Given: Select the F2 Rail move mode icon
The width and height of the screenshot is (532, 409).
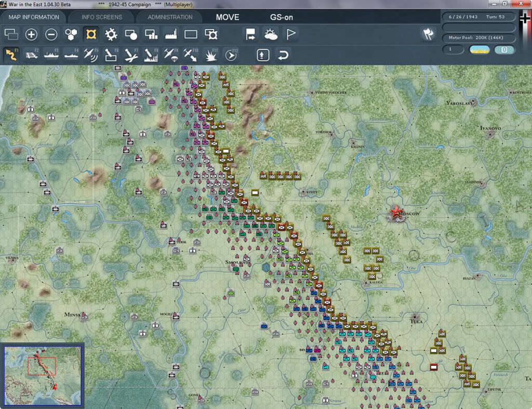Looking at the screenshot, I should pos(31,55).
